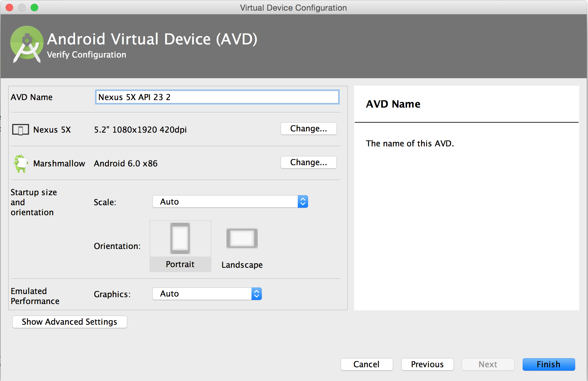588x381 pixels.
Task: Click the 'Scale:' label
Action: (105, 202)
